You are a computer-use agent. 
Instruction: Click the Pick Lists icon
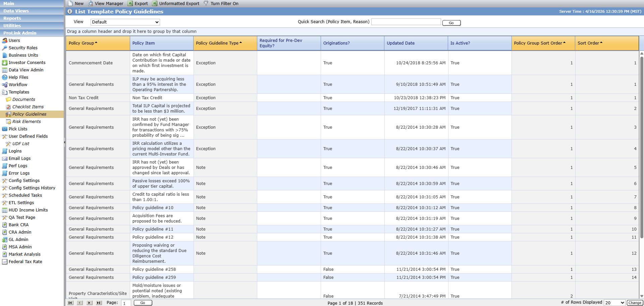(5, 129)
